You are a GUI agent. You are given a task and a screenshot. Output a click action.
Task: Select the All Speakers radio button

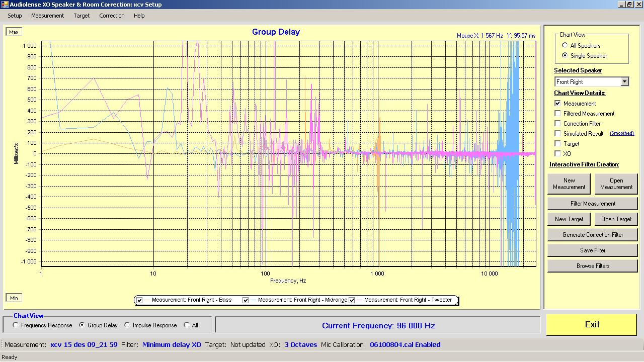click(x=565, y=46)
